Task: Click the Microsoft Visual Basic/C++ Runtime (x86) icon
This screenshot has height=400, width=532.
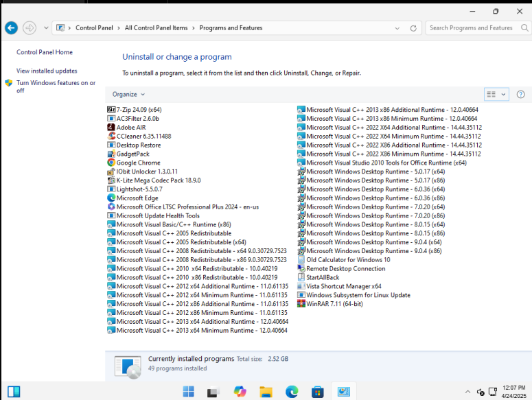Action: pos(111,224)
